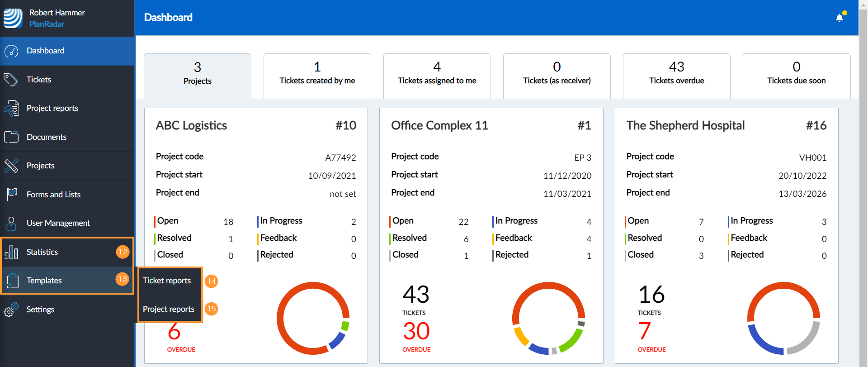Image resolution: width=868 pixels, height=367 pixels.
Task: Click the Settings gears icon
Action: pos(11,310)
